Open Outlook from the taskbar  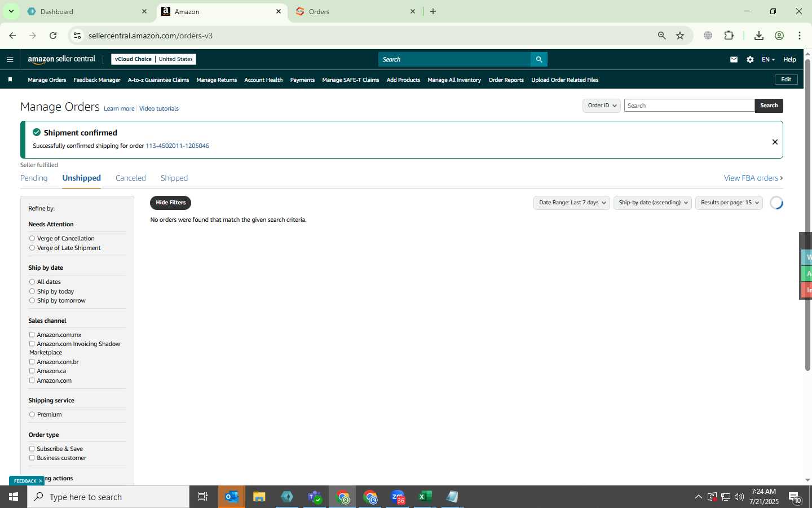(232, 497)
